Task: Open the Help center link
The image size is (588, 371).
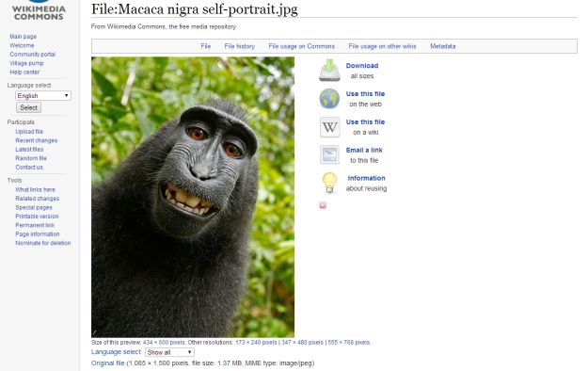Action: (x=24, y=73)
